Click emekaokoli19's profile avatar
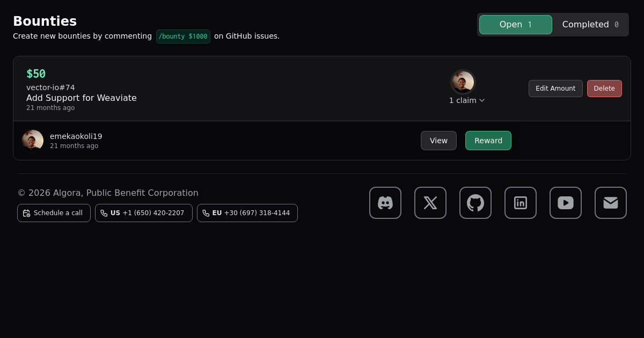Image resolution: width=644 pixels, height=338 pixels. click(33, 141)
